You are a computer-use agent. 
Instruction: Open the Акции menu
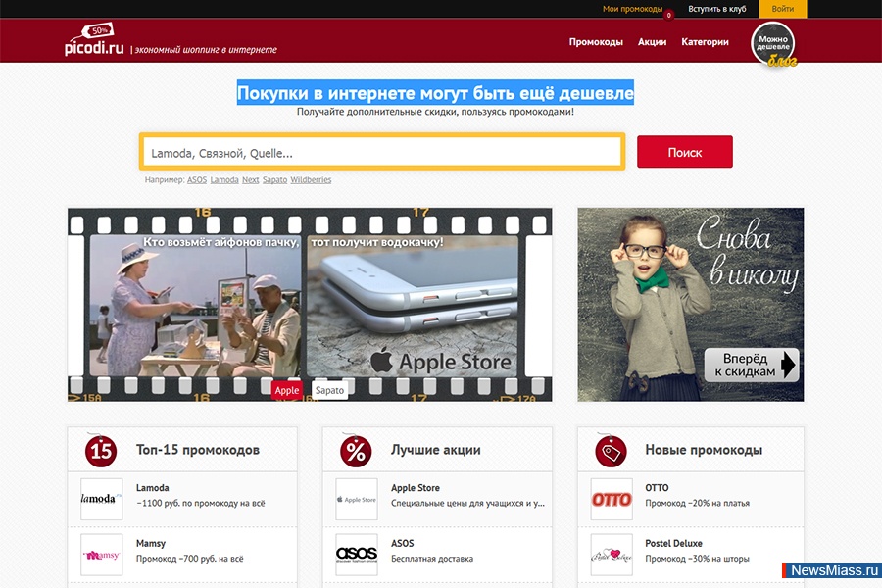(653, 42)
